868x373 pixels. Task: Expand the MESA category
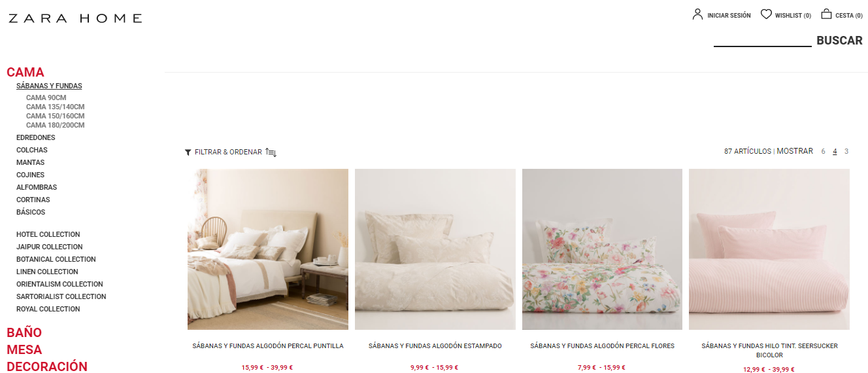pyautogui.click(x=24, y=349)
